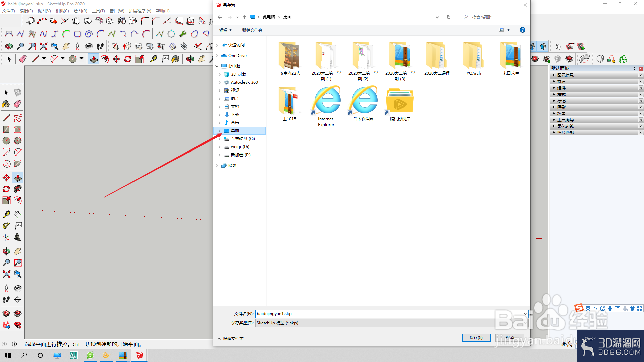Select the Move tool in left toolbar
644x362 pixels.
6,178
